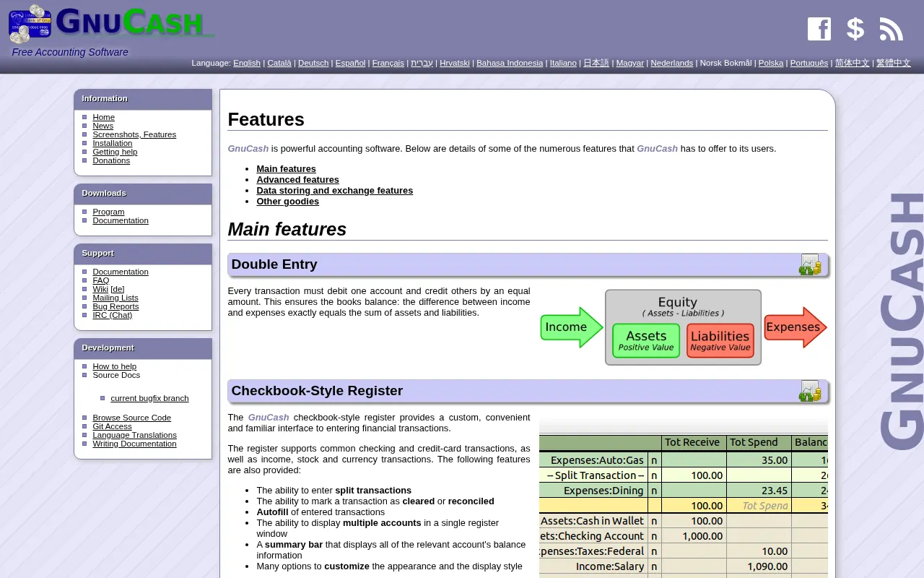Image resolution: width=924 pixels, height=578 pixels.
Task: Open Screenshots, Features sidebar link
Action: pyautogui.click(x=134, y=134)
